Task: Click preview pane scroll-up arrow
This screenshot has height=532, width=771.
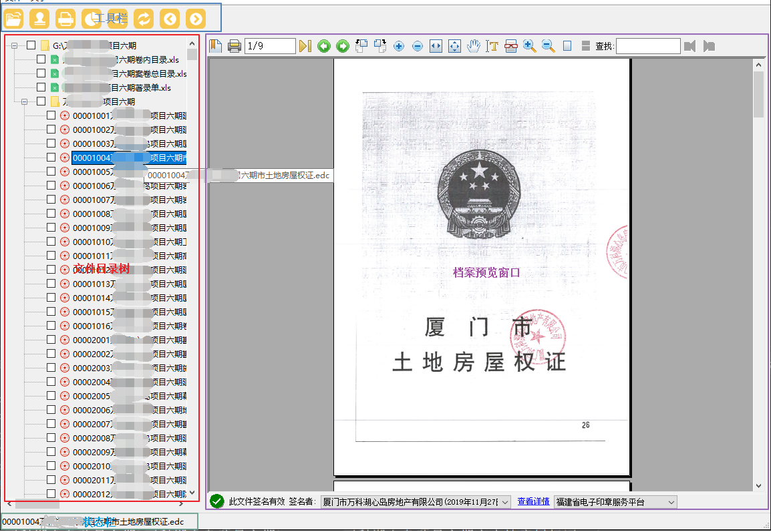Action: (x=759, y=64)
